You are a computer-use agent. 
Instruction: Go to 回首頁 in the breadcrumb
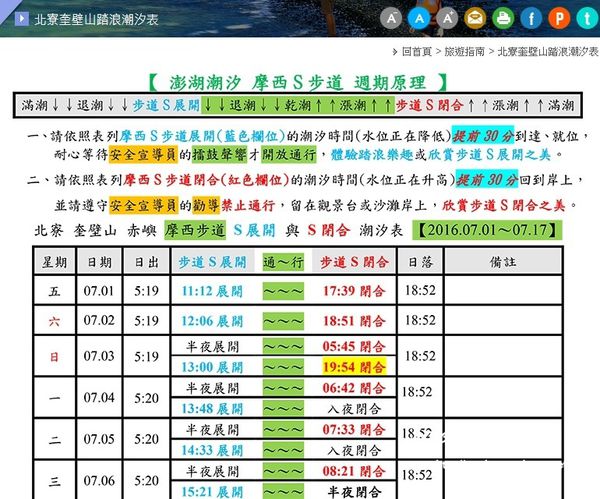point(415,51)
